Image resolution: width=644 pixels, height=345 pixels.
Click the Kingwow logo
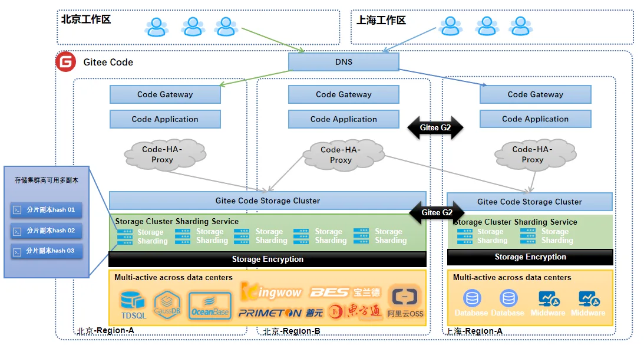click(x=272, y=291)
